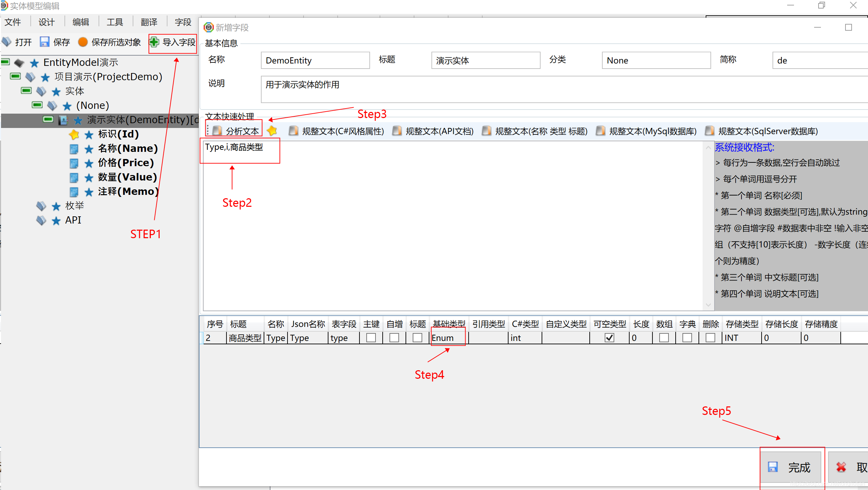Image resolution: width=868 pixels, height=490 pixels.
Task: Select the 枚举 tree item
Action: pos(74,206)
